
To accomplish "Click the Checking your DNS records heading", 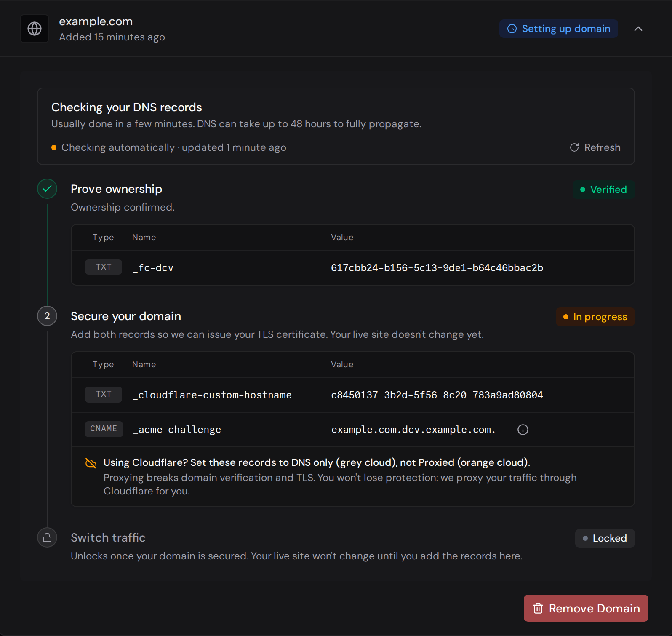I will tap(127, 107).
